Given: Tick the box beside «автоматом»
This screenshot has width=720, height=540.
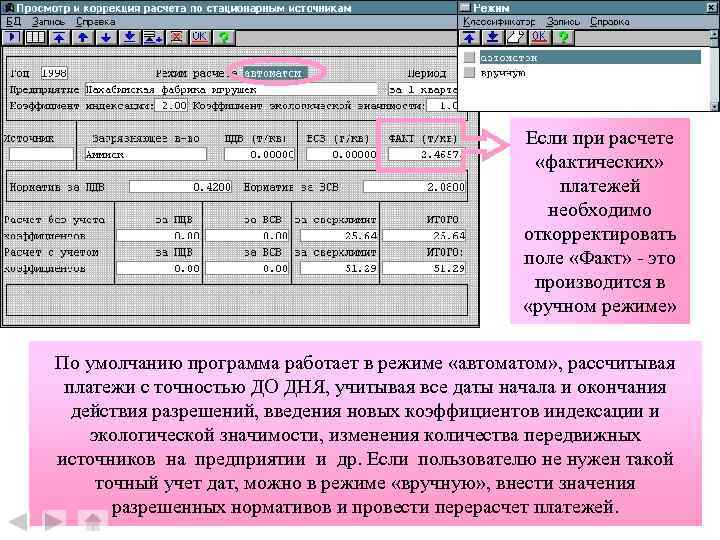Looking at the screenshot, I should point(469,57).
